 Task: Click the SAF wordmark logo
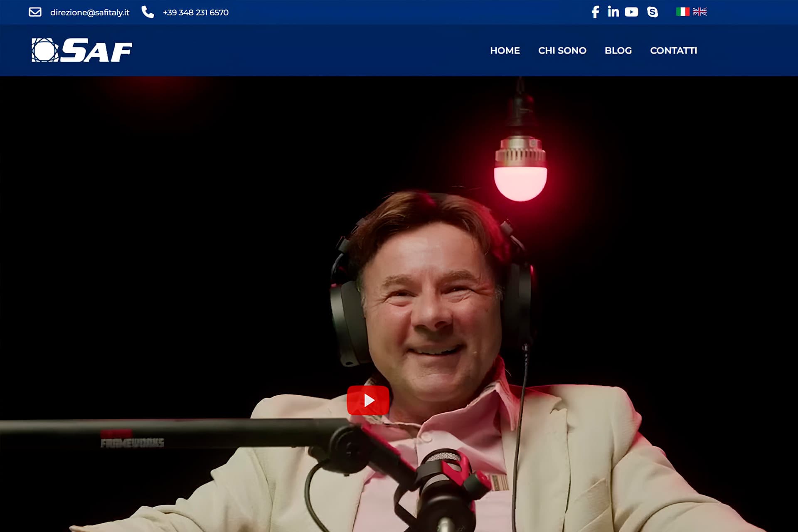tap(96, 50)
